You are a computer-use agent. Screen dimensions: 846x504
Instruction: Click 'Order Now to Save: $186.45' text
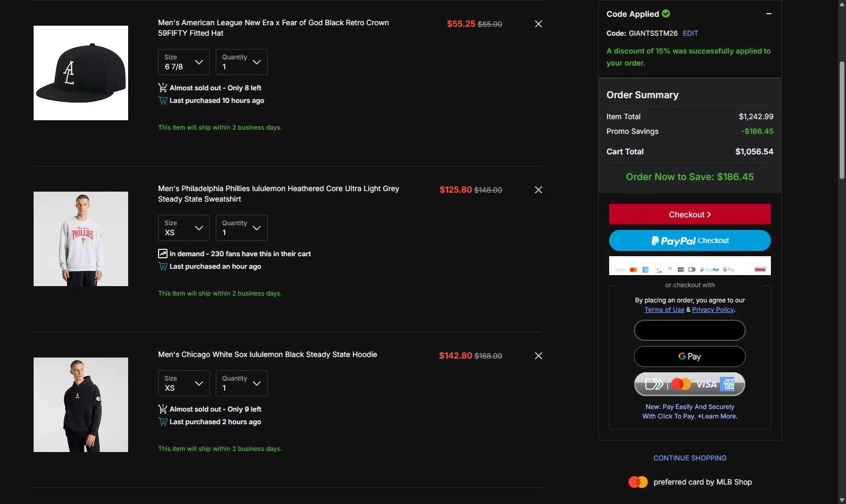pyautogui.click(x=690, y=177)
